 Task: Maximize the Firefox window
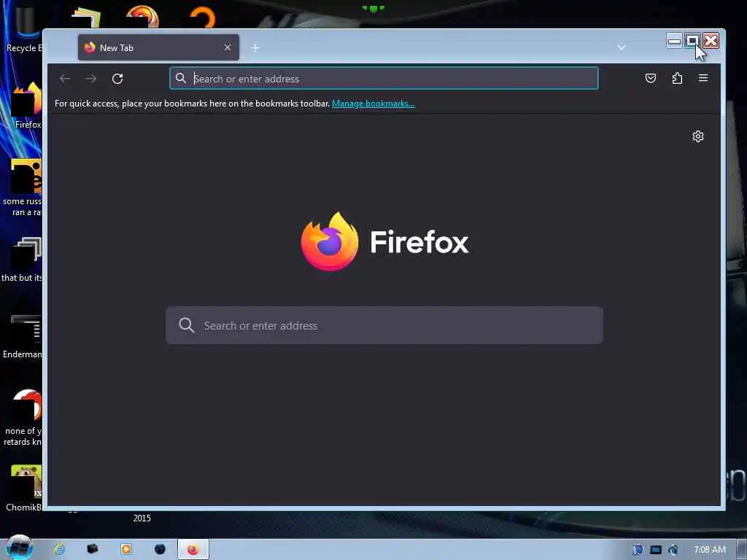(693, 41)
